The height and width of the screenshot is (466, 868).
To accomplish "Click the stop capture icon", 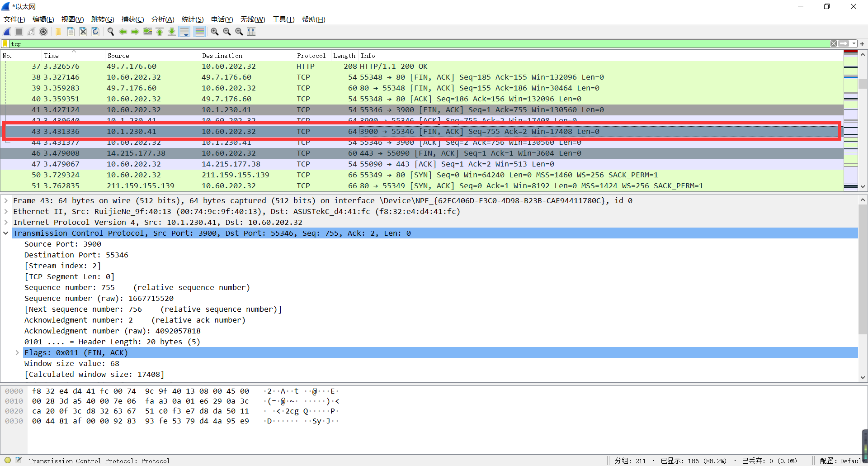I will tap(19, 32).
